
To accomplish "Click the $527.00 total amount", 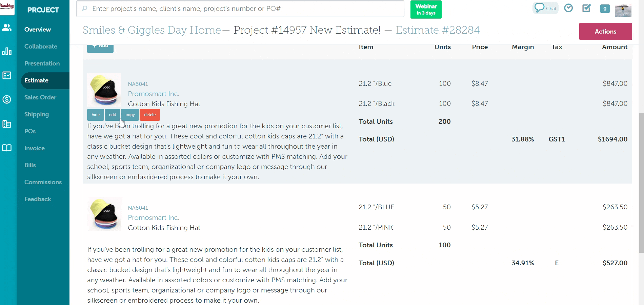I will coord(615,263).
